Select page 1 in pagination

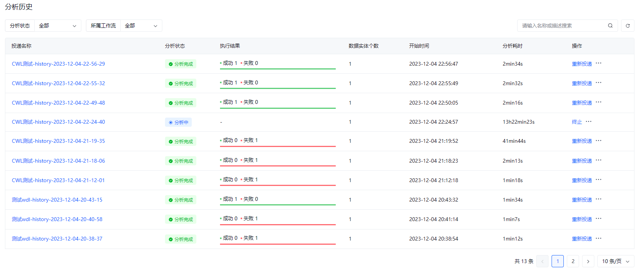click(558, 261)
